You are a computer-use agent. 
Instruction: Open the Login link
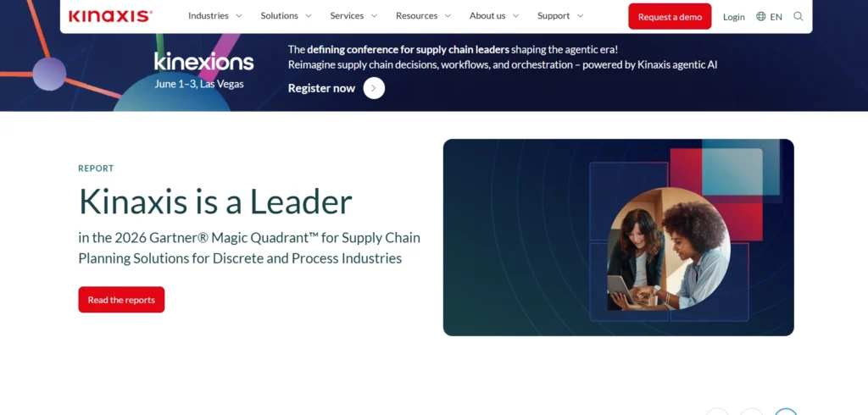tap(733, 17)
